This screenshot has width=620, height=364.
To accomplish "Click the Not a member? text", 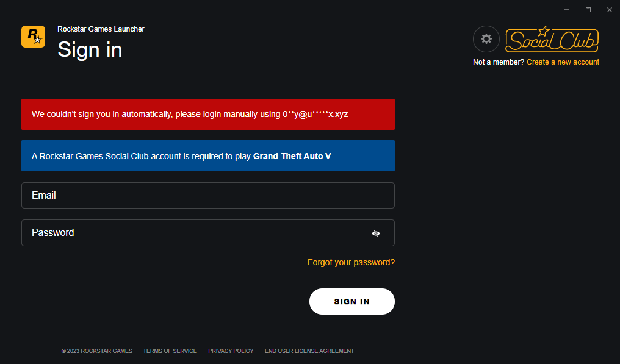I will pyautogui.click(x=499, y=62).
